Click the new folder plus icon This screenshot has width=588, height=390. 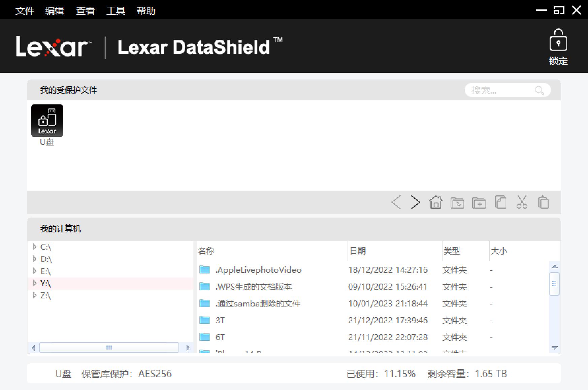479,203
